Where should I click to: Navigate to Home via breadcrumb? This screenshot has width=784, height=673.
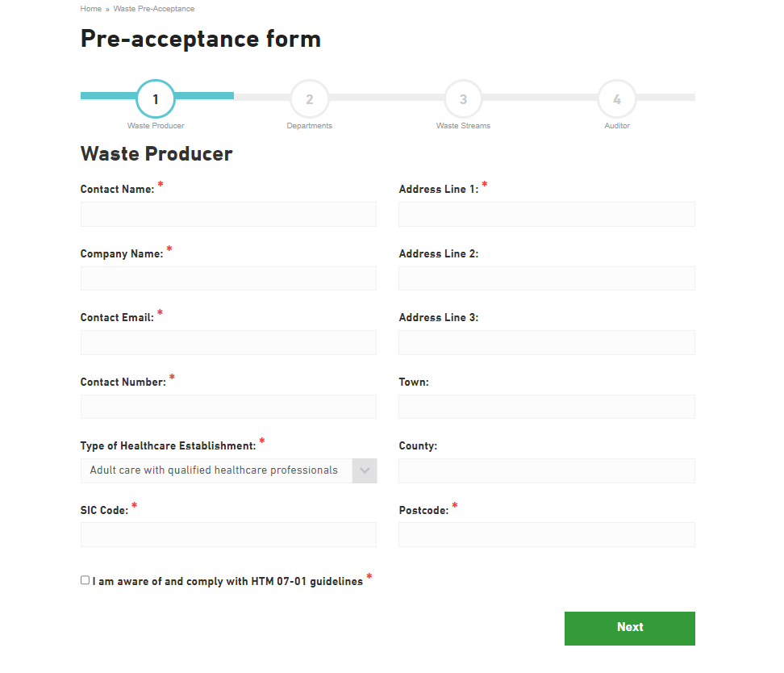[90, 8]
